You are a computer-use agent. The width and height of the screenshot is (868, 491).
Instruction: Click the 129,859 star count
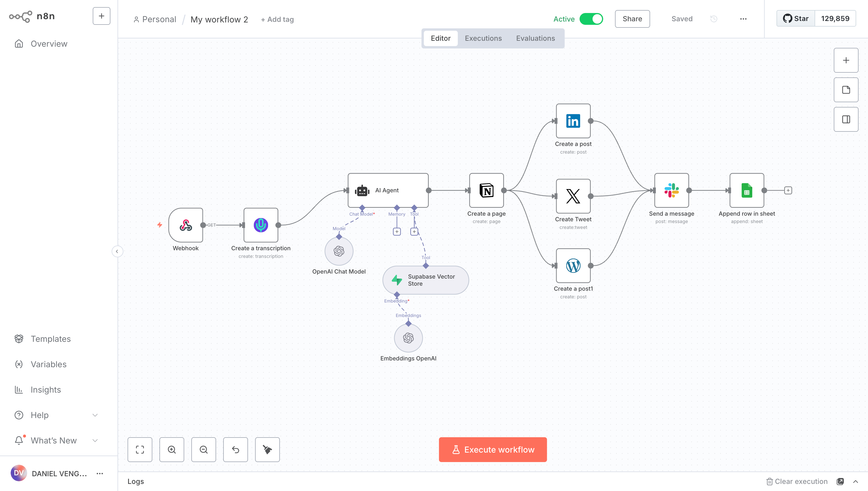pos(835,19)
